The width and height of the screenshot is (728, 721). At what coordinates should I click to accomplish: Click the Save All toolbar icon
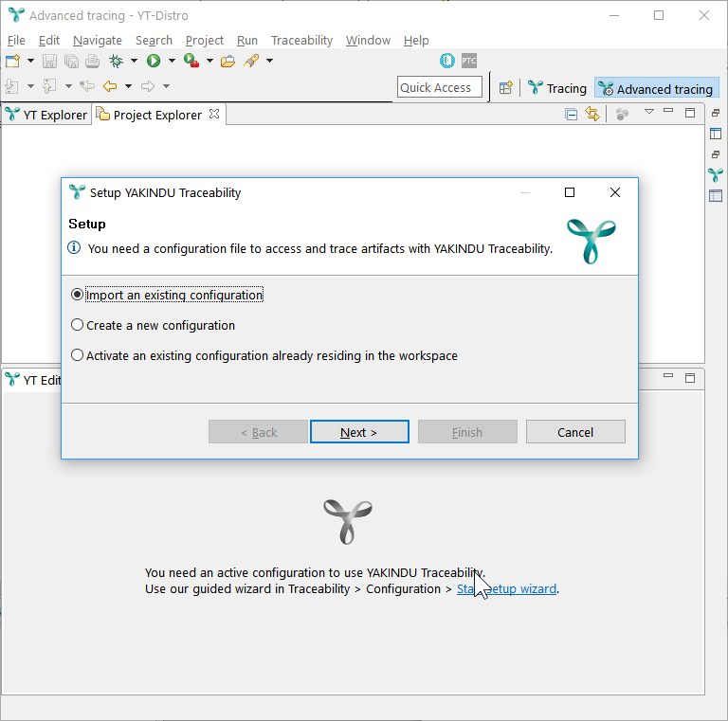(71, 61)
